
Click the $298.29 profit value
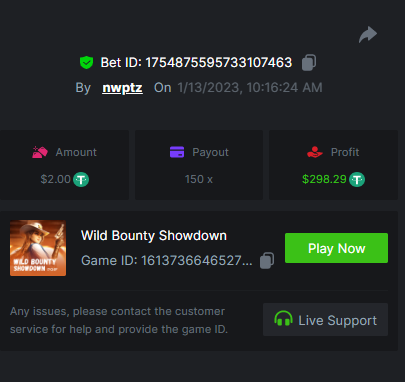click(324, 179)
